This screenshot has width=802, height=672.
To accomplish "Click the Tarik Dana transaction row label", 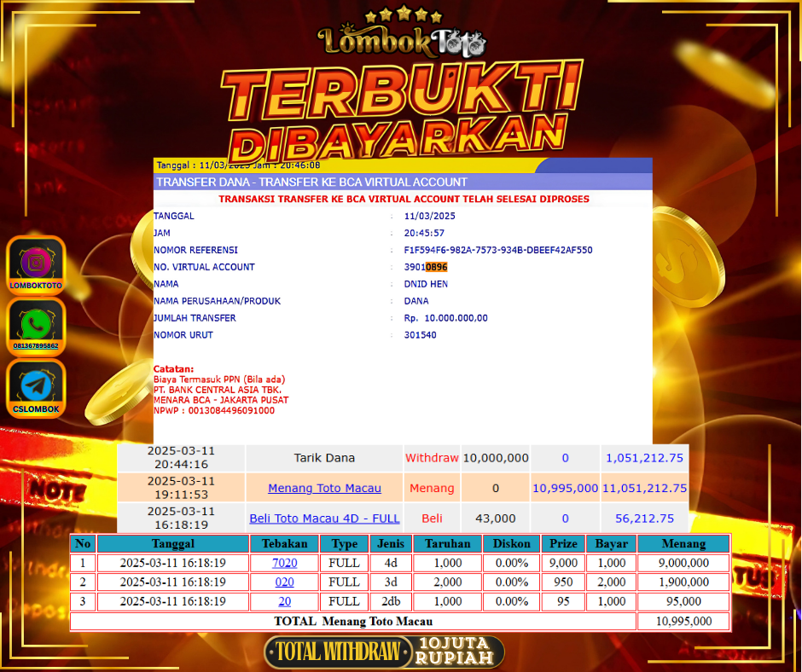I will pos(324,458).
